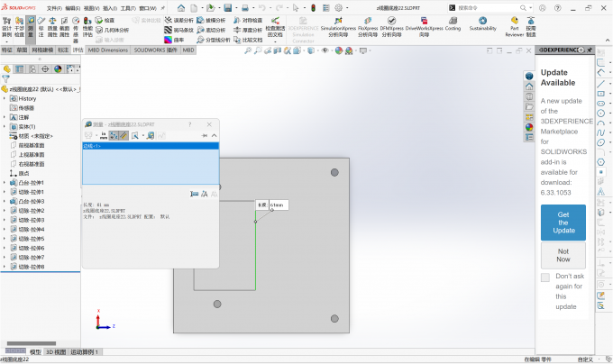Switch to SOLIDWORKS Add-ins (插件) tab

(x=156, y=50)
